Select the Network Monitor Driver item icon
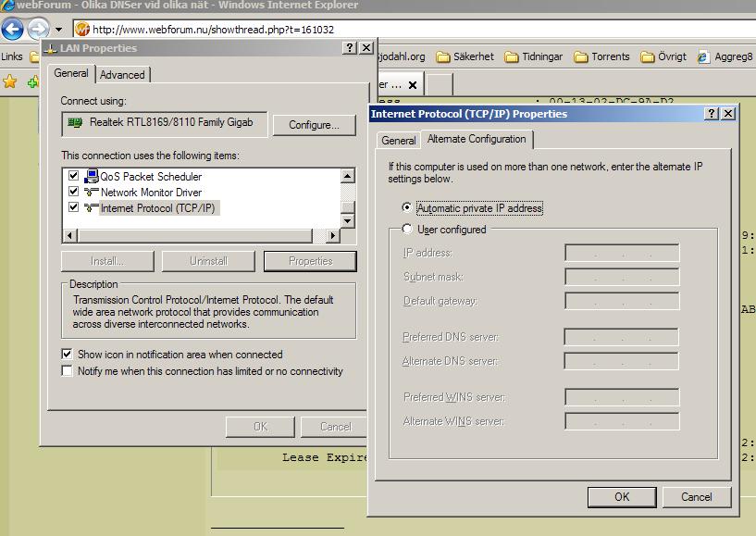 click(x=91, y=192)
